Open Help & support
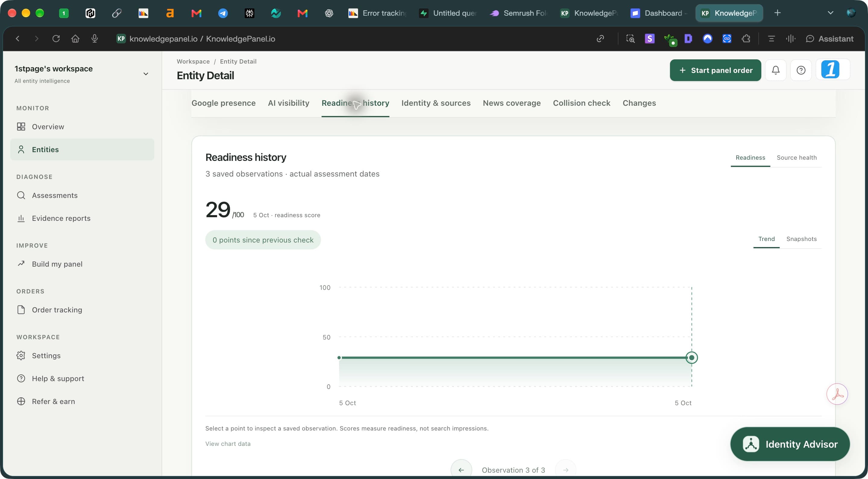Image resolution: width=868 pixels, height=479 pixels. 82,379
